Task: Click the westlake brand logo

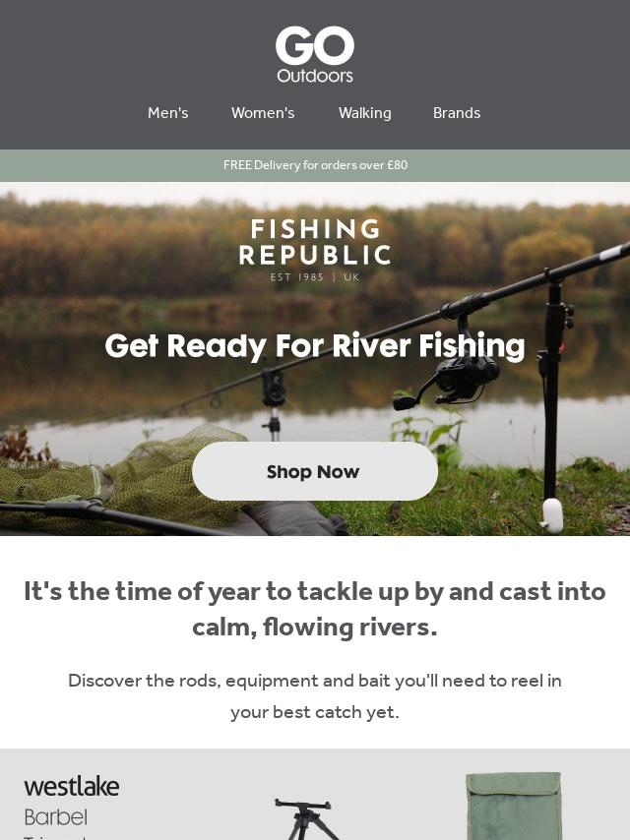Action: tap(71, 787)
